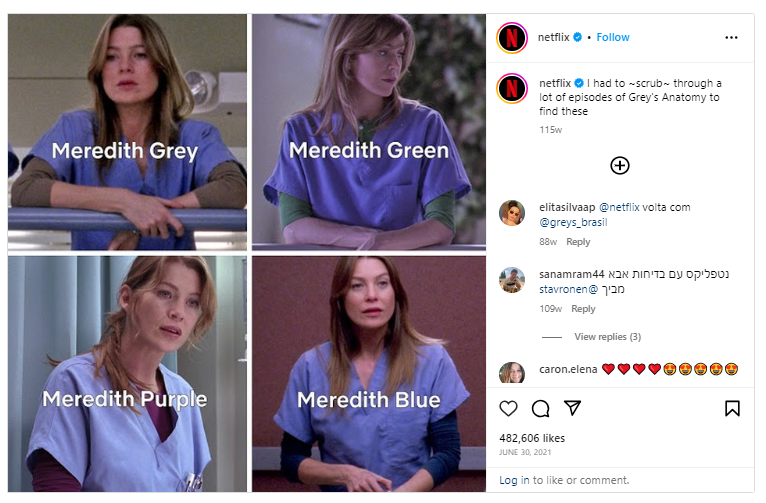Expand View replies (3)

click(x=607, y=337)
